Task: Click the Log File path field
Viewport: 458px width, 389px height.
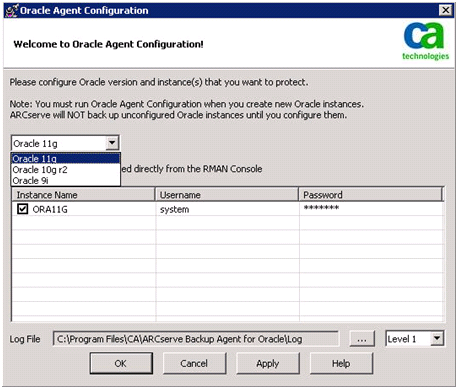Action: (196, 339)
